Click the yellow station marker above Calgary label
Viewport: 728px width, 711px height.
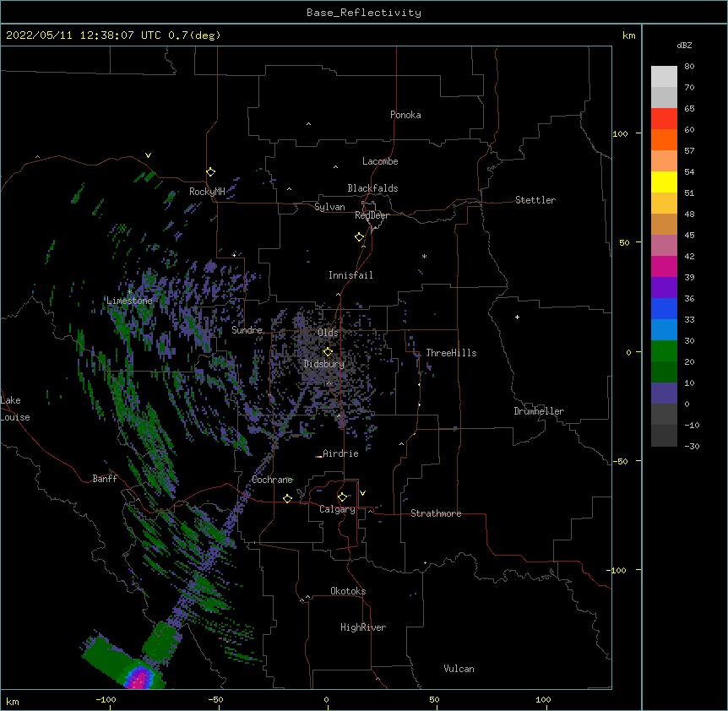point(342,497)
